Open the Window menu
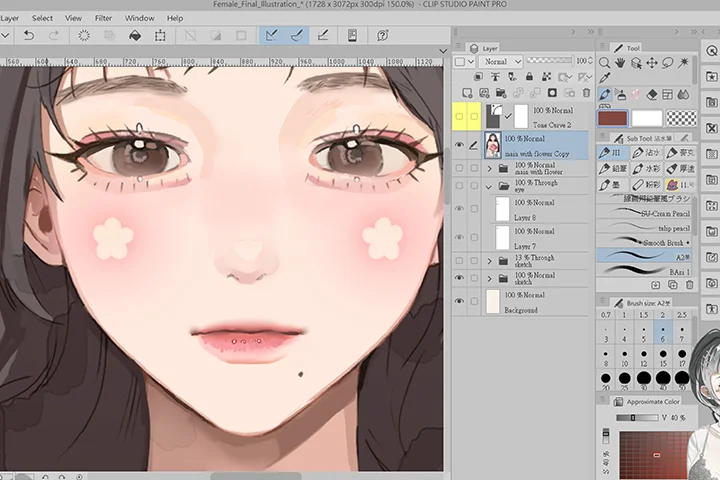720x480 pixels. click(140, 18)
